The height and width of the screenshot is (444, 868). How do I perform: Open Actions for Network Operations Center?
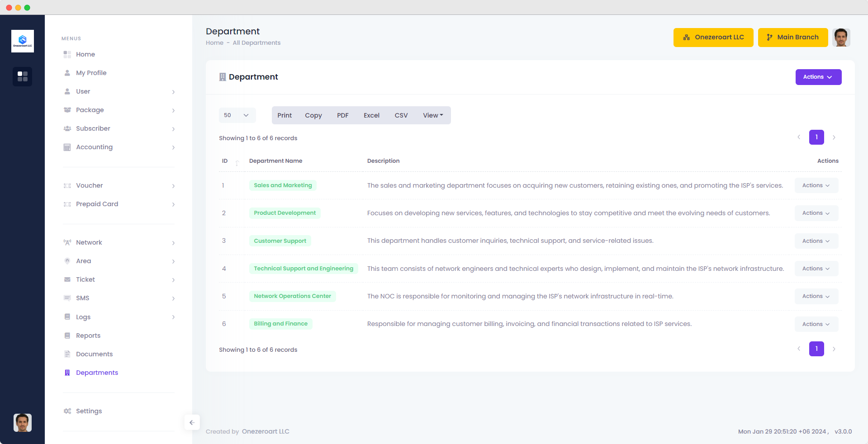(x=816, y=296)
